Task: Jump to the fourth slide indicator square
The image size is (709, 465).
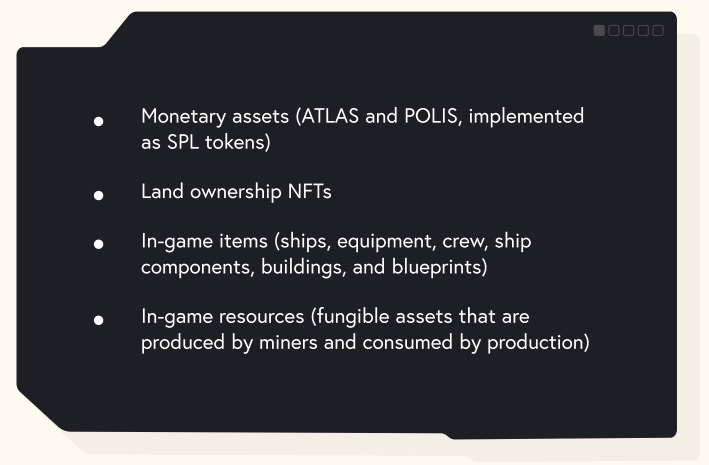Action: coord(643,31)
